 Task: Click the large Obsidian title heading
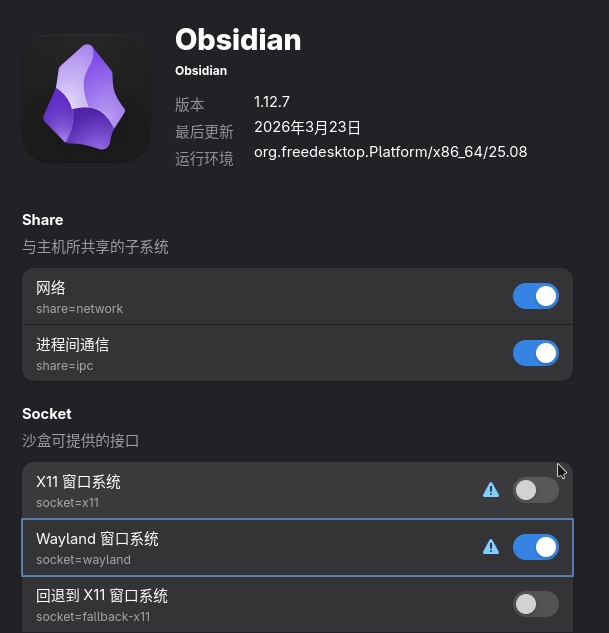tap(238, 39)
